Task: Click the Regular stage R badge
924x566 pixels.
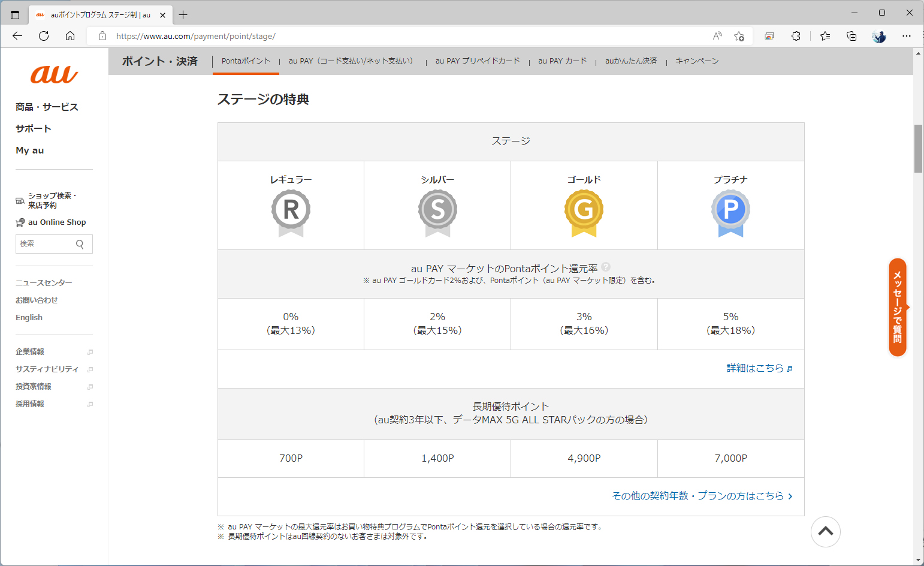Action: [x=291, y=213]
